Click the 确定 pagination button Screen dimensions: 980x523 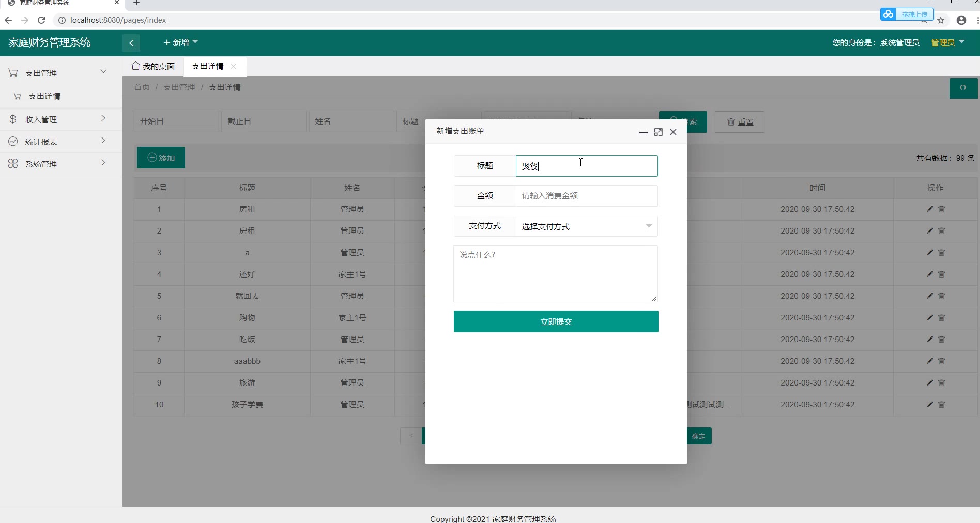[699, 436]
